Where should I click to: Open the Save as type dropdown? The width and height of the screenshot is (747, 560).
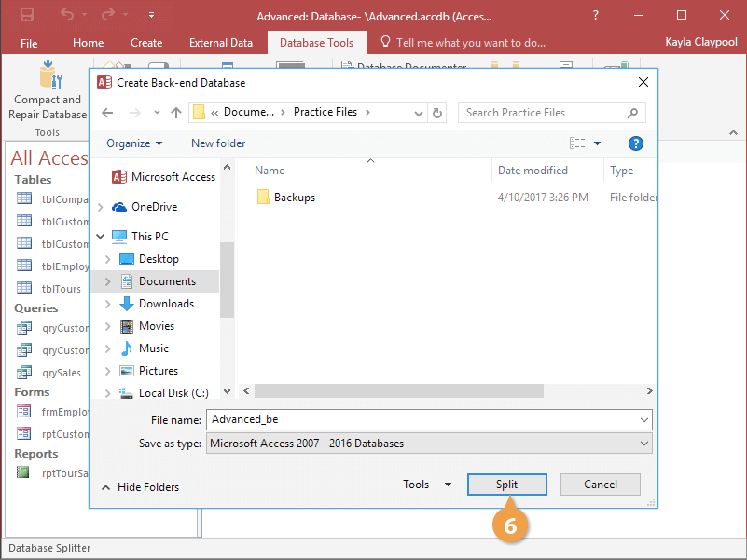click(429, 444)
